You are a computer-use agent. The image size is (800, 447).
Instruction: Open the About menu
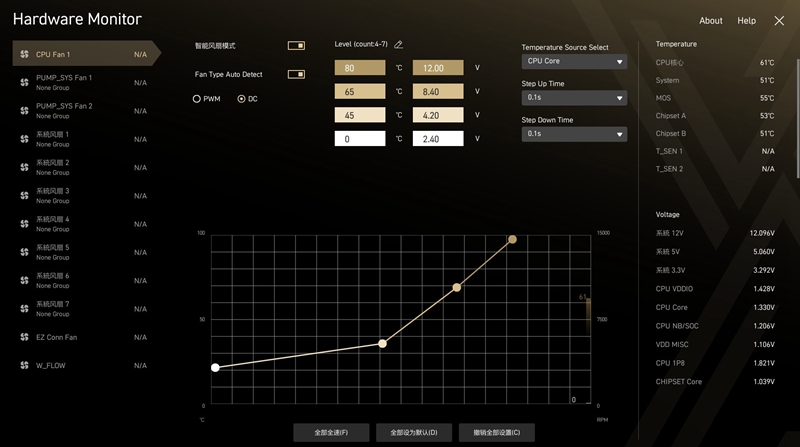[710, 21]
